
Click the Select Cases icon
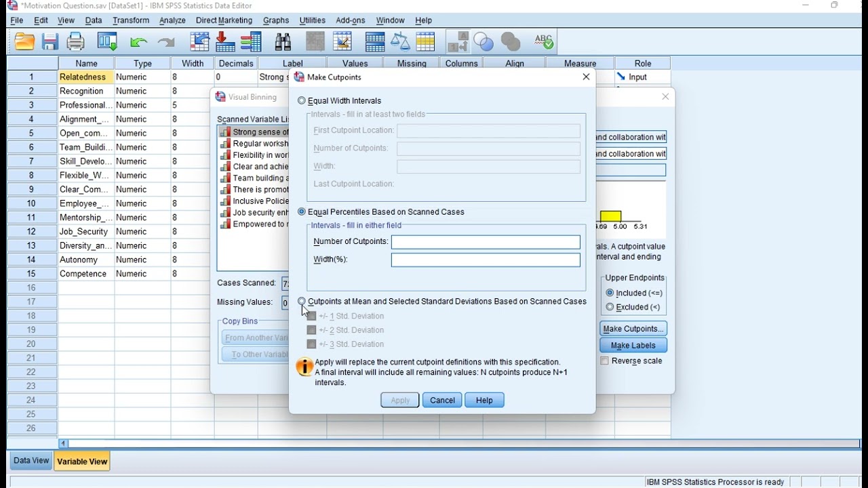pos(426,42)
